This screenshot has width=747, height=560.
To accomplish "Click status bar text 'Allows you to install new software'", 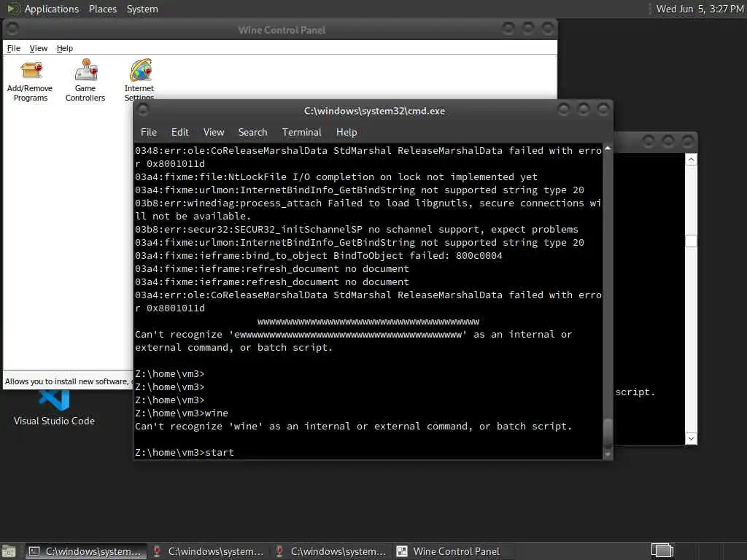I will 66,381.
